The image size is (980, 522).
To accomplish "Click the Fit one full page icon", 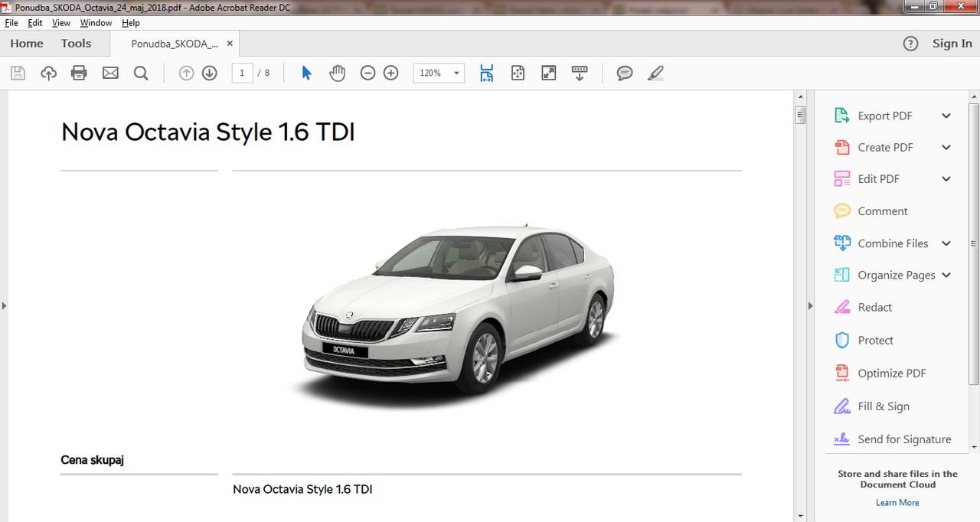I will coord(518,73).
